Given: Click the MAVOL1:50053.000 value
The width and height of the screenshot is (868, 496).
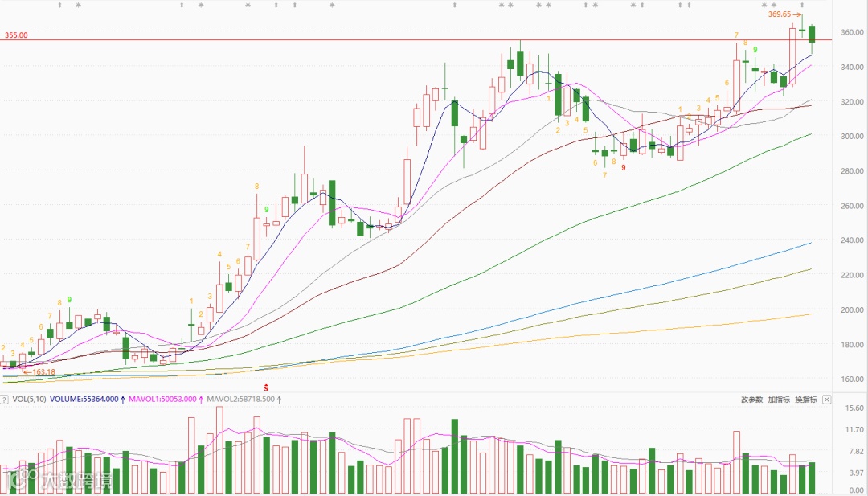Looking at the screenshot, I should [162, 399].
